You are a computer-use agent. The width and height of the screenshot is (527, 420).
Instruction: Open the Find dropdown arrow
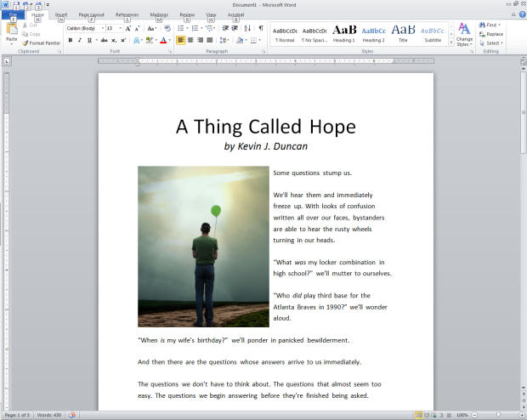coord(500,25)
